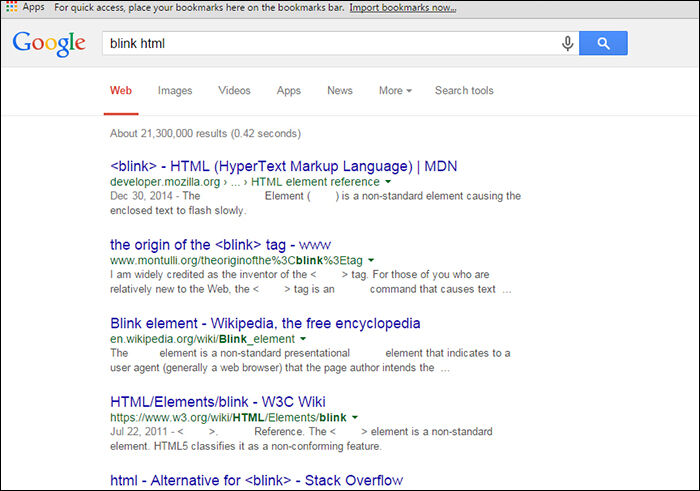Activate voice search microphone icon
This screenshot has height=491, width=700.
(567, 43)
